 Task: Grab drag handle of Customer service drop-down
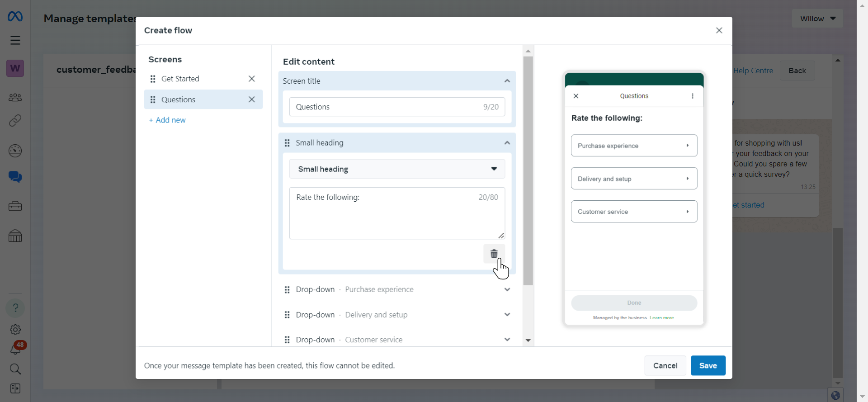click(287, 340)
